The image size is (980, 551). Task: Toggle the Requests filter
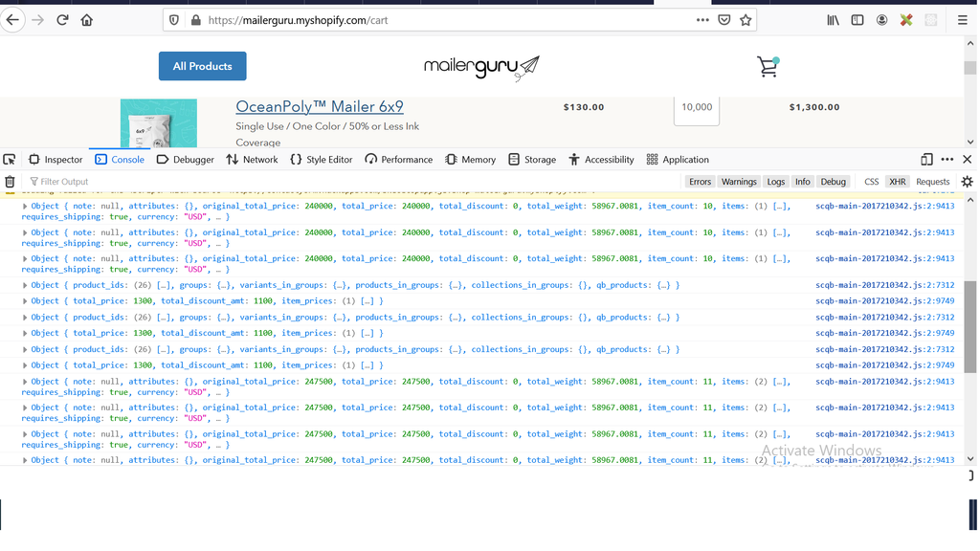932,181
